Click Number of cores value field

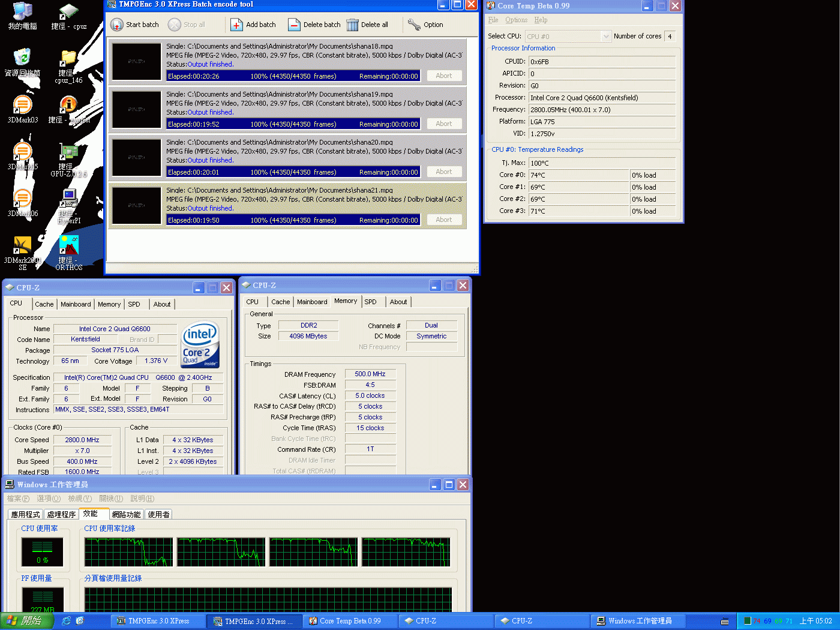pyautogui.click(x=670, y=37)
